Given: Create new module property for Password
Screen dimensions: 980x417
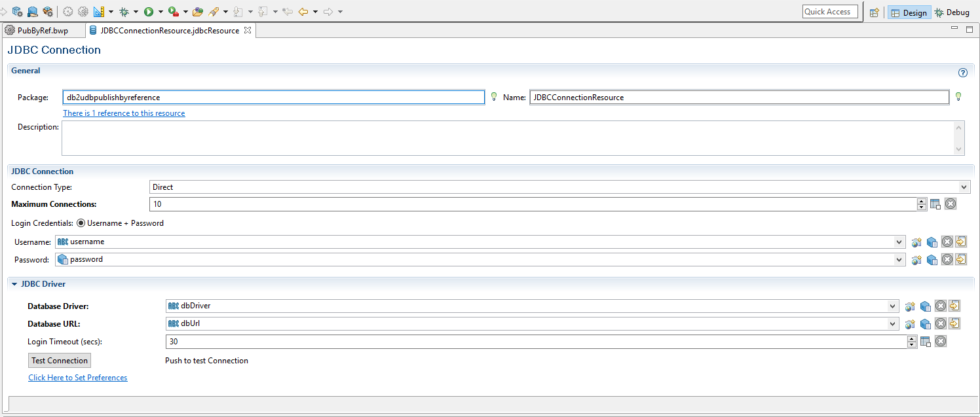Looking at the screenshot, I should coord(916,260).
